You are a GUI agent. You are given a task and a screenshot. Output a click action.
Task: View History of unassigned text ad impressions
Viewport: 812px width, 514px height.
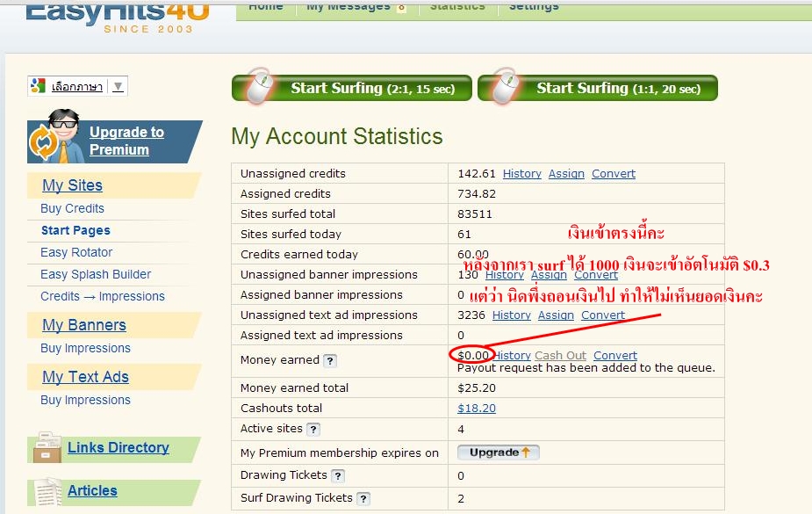(x=512, y=315)
